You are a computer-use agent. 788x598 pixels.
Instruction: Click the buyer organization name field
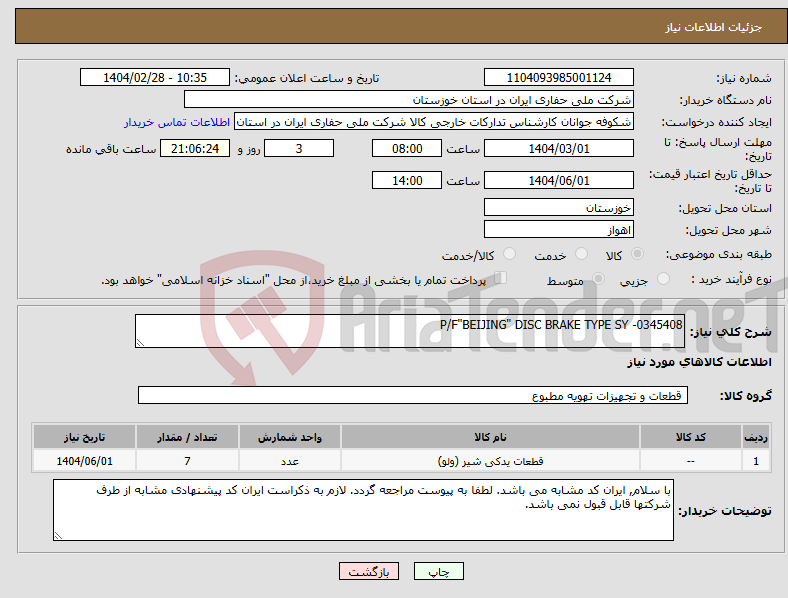point(409,99)
